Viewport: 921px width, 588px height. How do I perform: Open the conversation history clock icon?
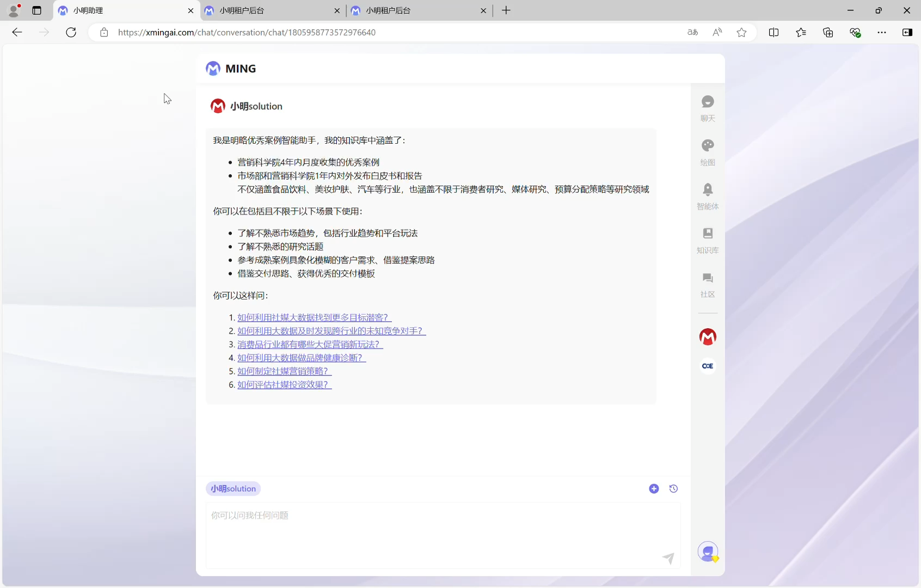pos(673,489)
